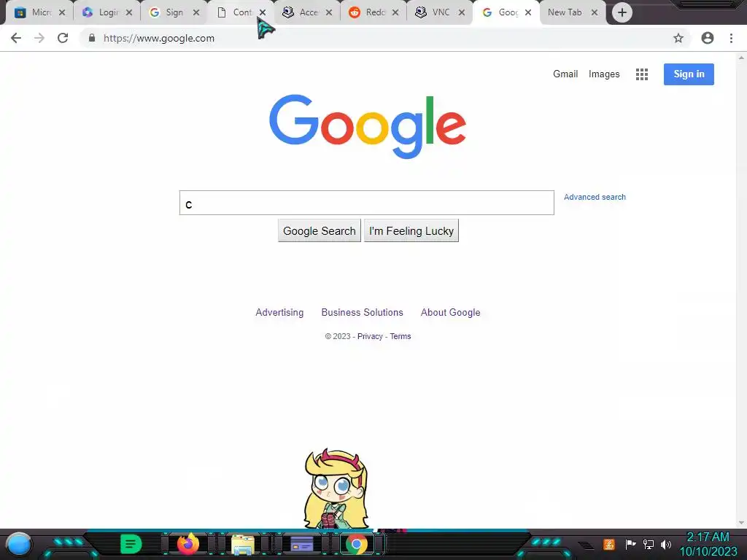
Task: Close the active Google tab
Action: click(528, 13)
